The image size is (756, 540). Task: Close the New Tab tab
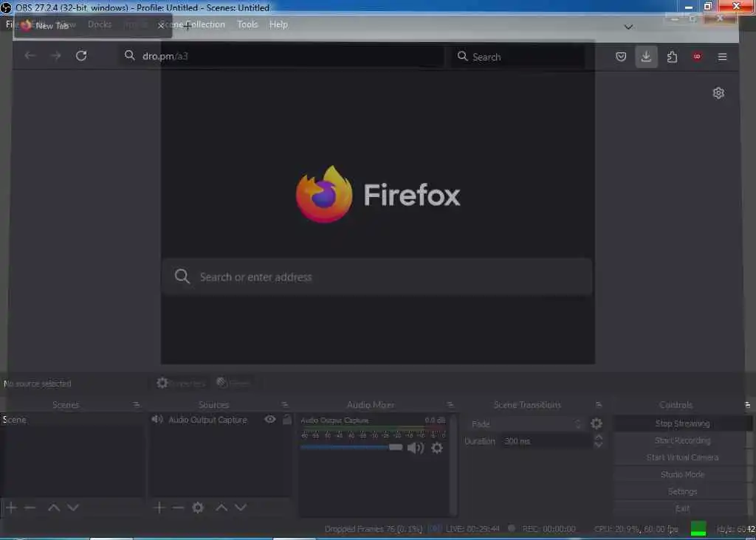pos(161,26)
